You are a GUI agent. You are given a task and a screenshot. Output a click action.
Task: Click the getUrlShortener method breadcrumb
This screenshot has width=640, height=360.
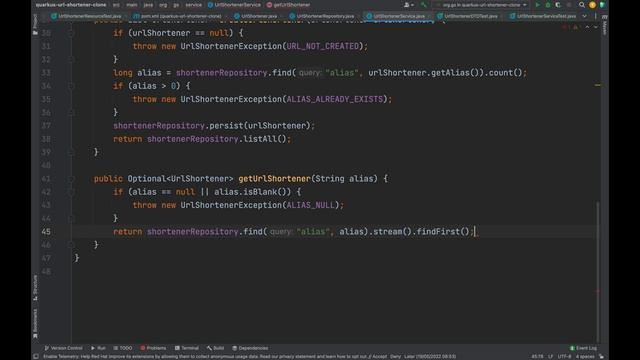[x=289, y=5]
